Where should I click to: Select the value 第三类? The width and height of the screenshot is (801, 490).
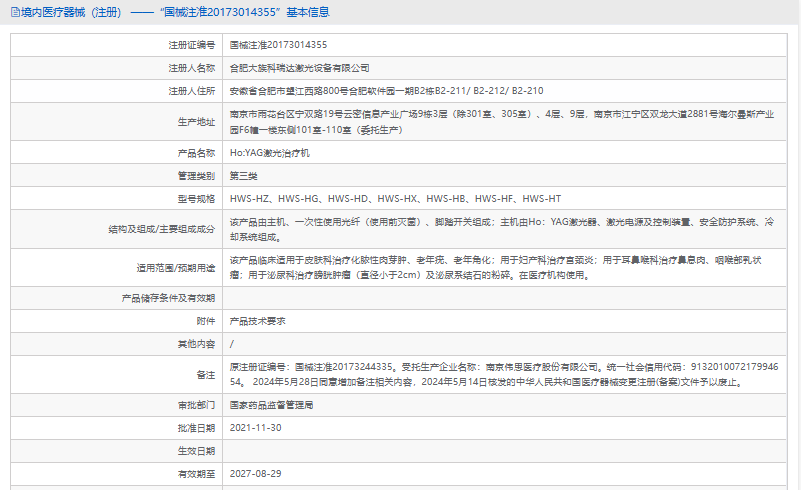tap(244, 176)
